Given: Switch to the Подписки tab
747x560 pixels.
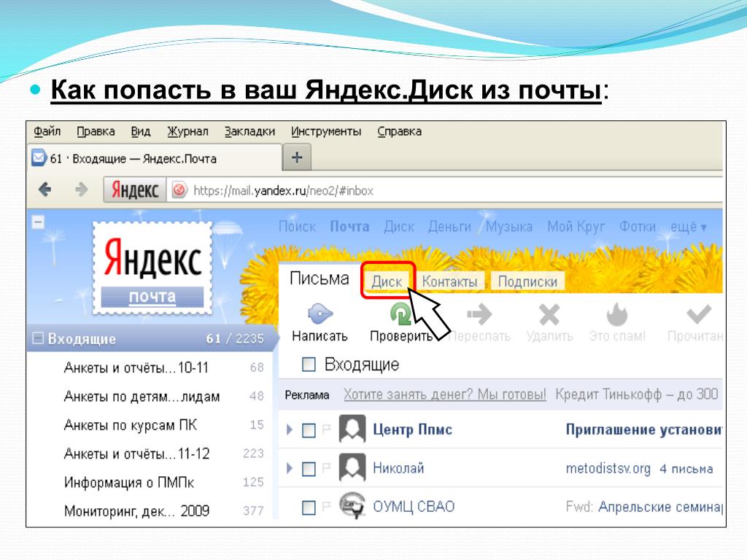Looking at the screenshot, I should (527, 281).
